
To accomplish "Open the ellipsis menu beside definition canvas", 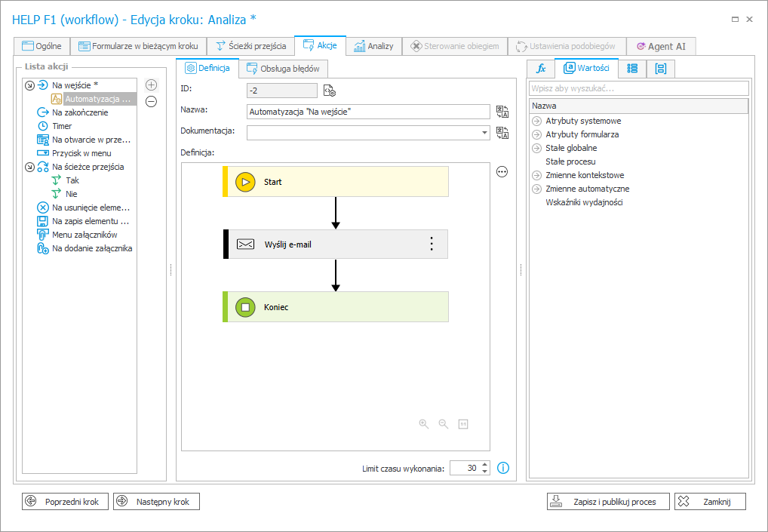I will point(502,172).
